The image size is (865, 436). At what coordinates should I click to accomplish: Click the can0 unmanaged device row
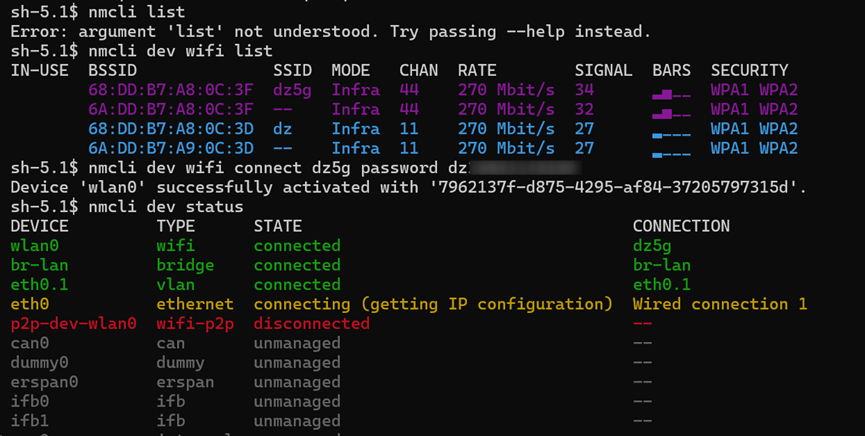(x=331, y=343)
